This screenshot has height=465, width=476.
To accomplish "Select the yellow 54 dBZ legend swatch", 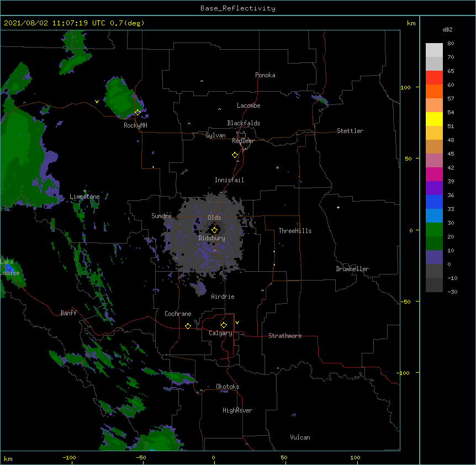I will [434, 119].
